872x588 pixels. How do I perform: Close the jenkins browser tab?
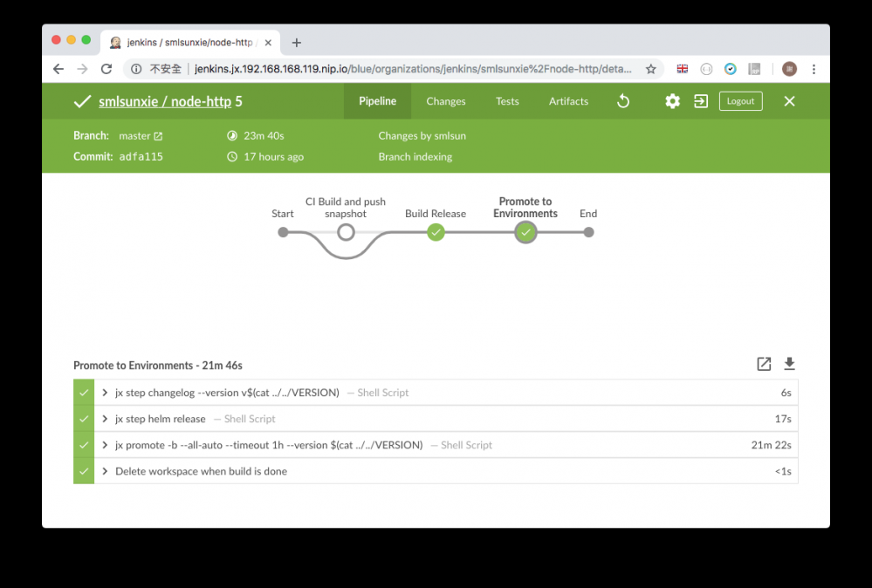268,43
